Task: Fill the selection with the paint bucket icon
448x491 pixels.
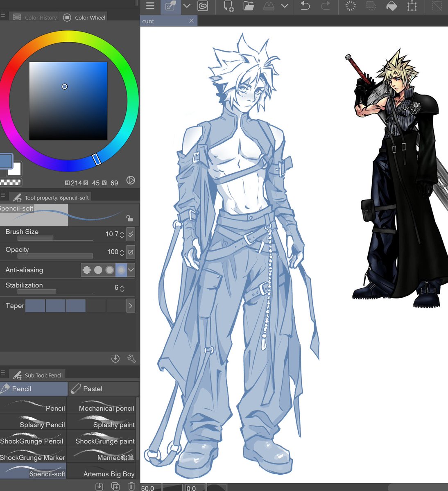Action: tap(391, 6)
